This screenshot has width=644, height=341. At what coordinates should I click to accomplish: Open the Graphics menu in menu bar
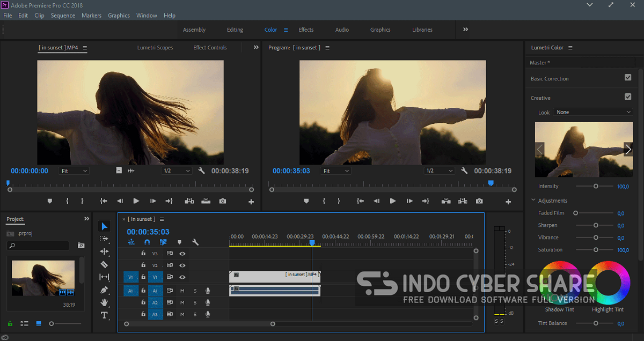pyautogui.click(x=119, y=16)
